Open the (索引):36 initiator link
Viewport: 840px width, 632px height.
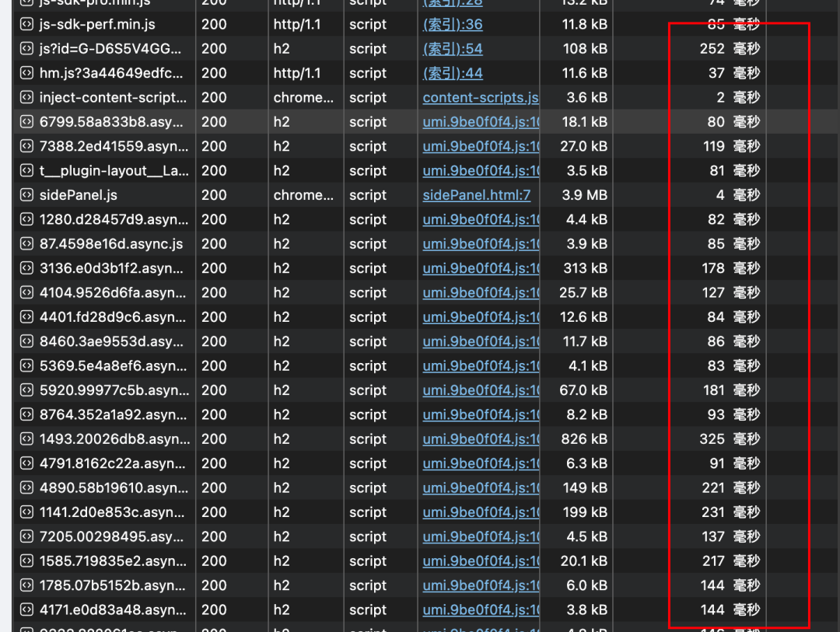click(x=453, y=25)
